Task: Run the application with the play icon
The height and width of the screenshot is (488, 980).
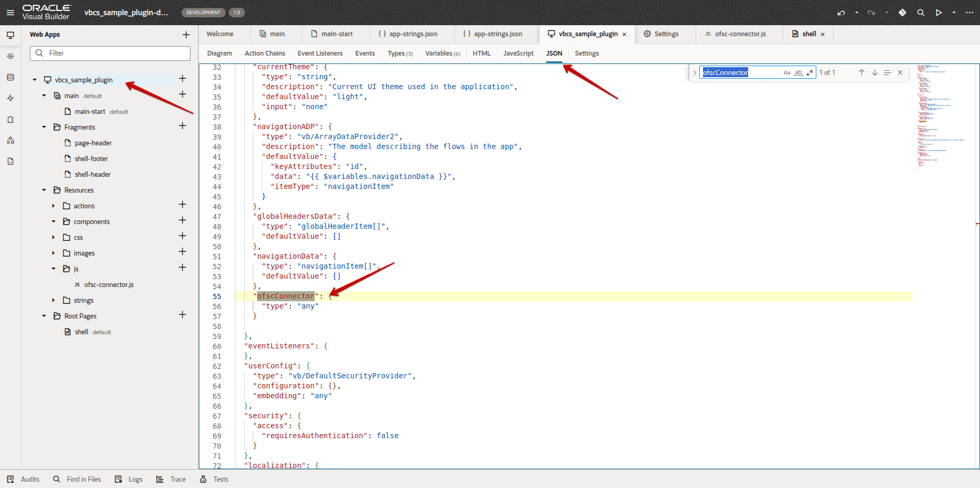Action: click(x=939, y=12)
